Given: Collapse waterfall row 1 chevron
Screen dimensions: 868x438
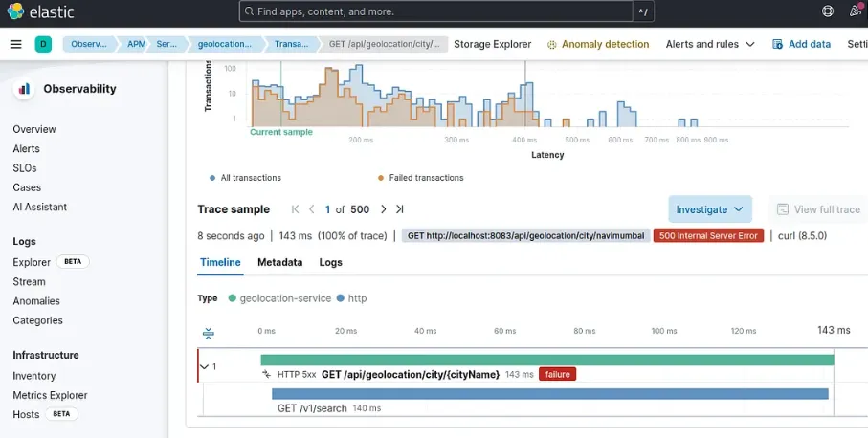Looking at the screenshot, I should (x=204, y=366).
